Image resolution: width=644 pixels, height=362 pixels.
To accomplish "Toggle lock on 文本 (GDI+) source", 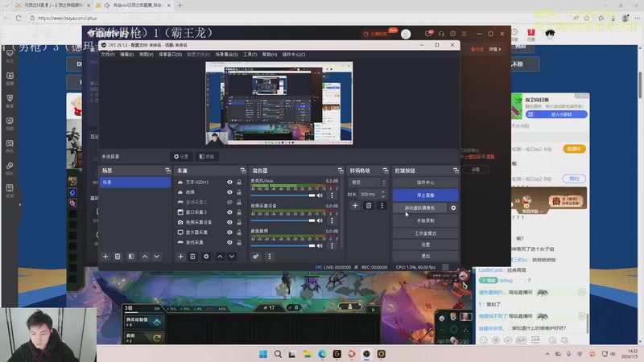I will point(238,182).
